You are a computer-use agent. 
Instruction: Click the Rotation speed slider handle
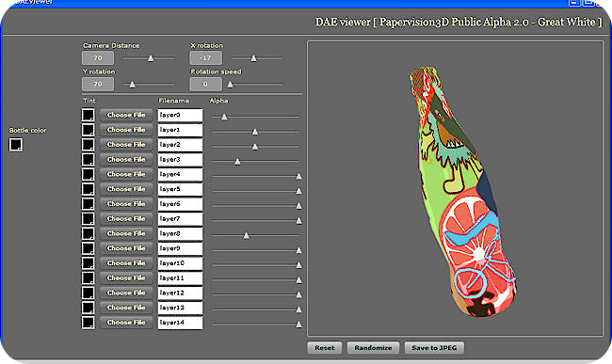tap(231, 84)
